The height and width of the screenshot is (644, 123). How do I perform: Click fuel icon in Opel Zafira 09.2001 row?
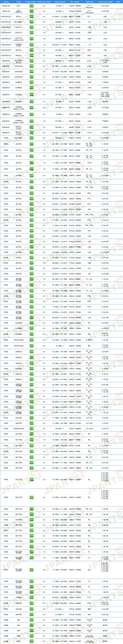pos(31,597)
